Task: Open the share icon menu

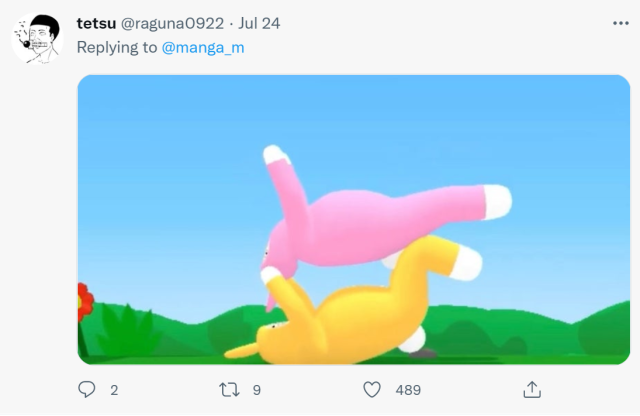Action: [x=532, y=389]
